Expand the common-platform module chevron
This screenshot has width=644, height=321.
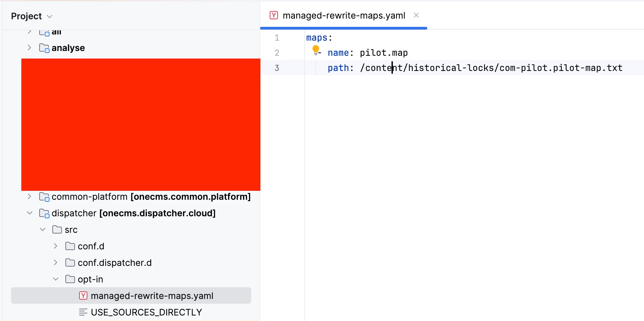pyautogui.click(x=30, y=197)
